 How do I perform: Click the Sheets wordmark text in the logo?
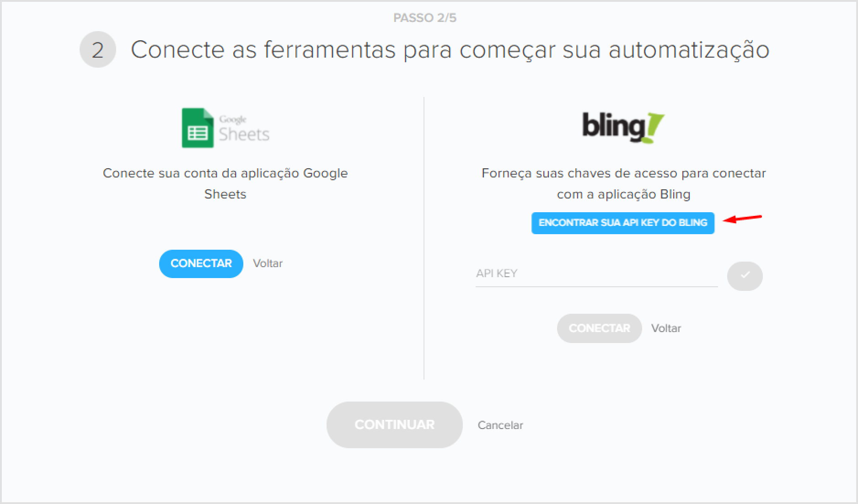[x=244, y=134]
